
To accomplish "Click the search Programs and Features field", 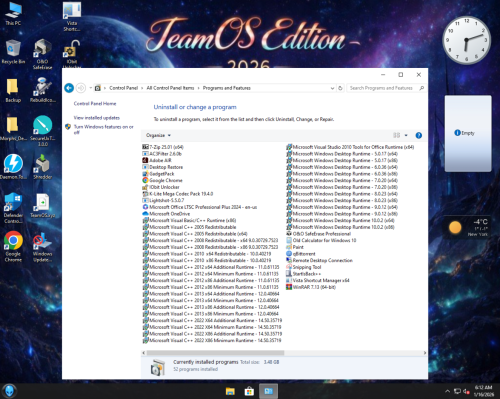I will [382, 88].
